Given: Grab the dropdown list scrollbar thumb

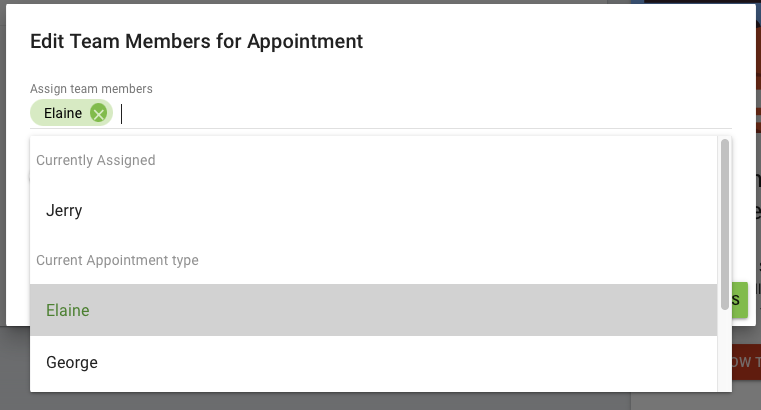Looking at the screenshot, I should 725,224.
